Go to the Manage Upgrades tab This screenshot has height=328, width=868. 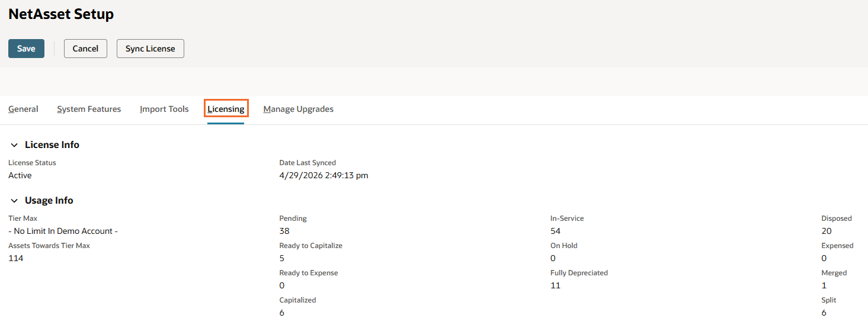[299, 109]
